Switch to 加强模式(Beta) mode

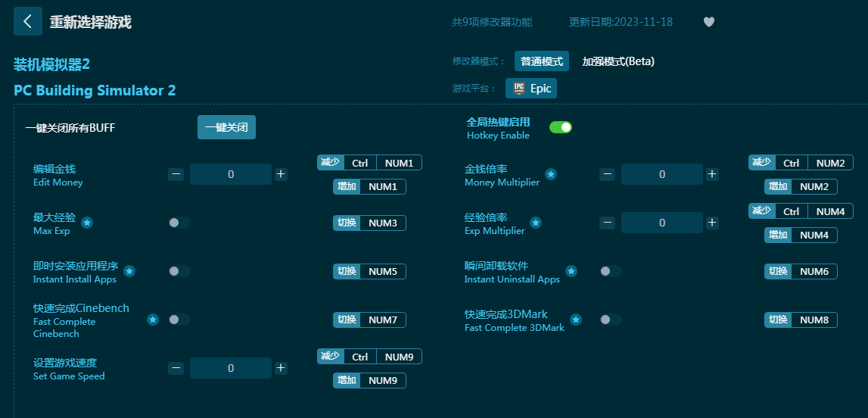[x=618, y=61]
